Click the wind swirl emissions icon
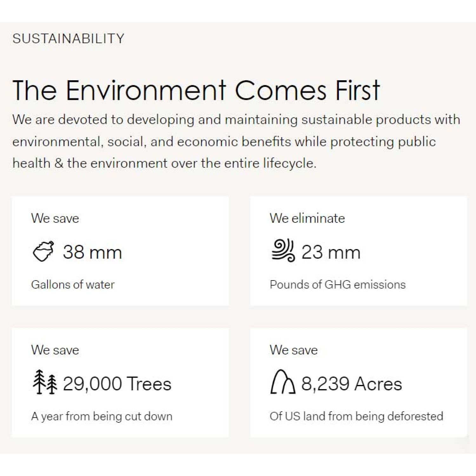Viewport: 476px width, 476px height. pyautogui.click(x=283, y=250)
